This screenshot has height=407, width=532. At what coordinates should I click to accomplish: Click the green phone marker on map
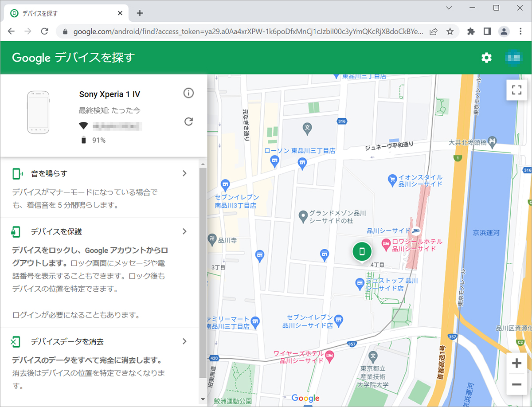362,251
